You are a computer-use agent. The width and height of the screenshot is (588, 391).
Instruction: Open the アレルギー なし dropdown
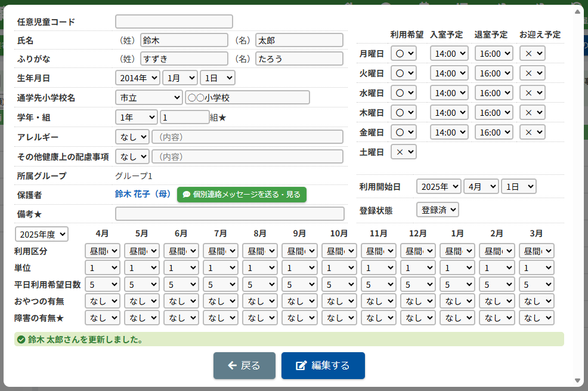[x=132, y=137]
